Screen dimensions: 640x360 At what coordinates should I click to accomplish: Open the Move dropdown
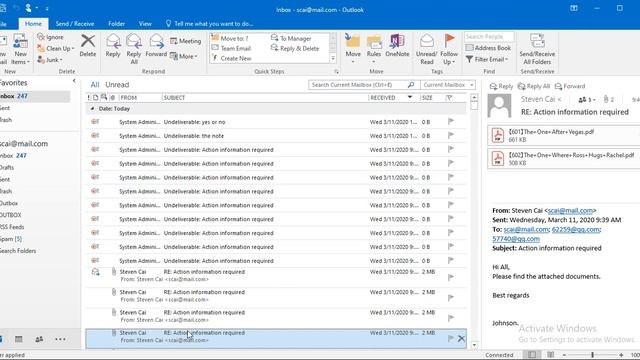coord(353,49)
